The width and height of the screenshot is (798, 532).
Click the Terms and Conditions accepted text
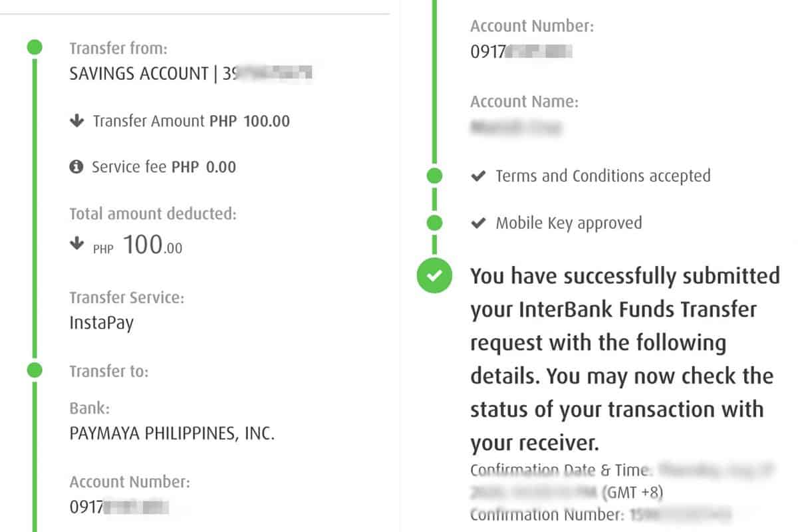pyautogui.click(x=602, y=176)
